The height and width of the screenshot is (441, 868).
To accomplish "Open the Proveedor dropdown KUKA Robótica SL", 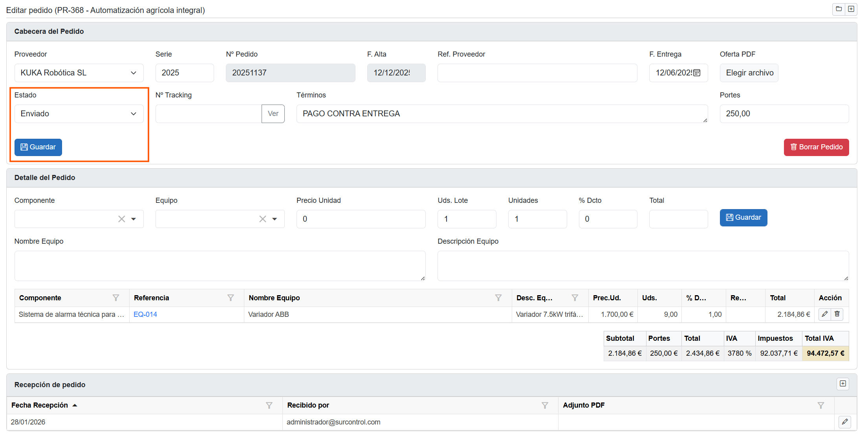I will pos(79,73).
